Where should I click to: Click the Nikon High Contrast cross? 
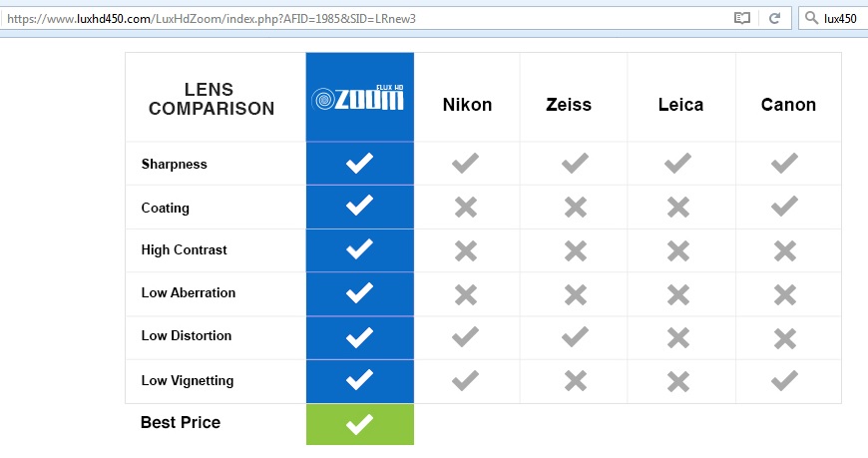(466, 250)
